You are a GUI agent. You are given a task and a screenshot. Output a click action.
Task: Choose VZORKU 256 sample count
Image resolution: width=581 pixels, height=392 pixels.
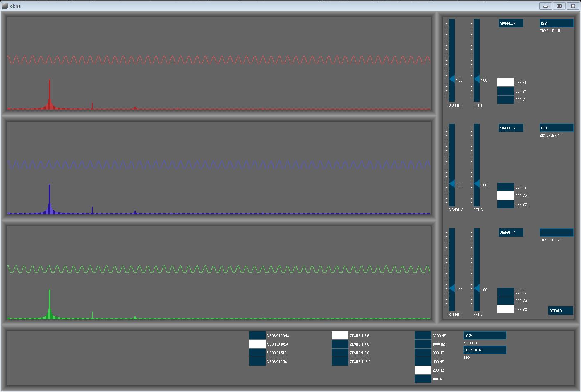[257, 361]
